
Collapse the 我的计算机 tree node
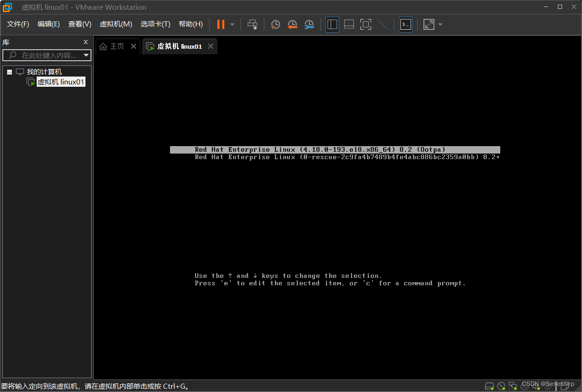[9, 72]
